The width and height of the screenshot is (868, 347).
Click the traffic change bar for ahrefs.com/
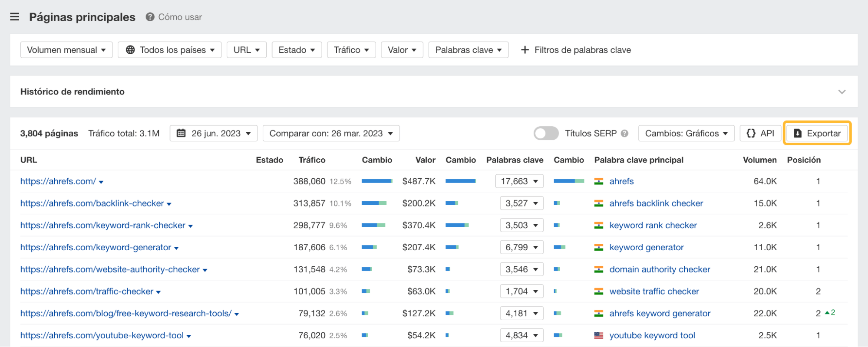pos(377,181)
